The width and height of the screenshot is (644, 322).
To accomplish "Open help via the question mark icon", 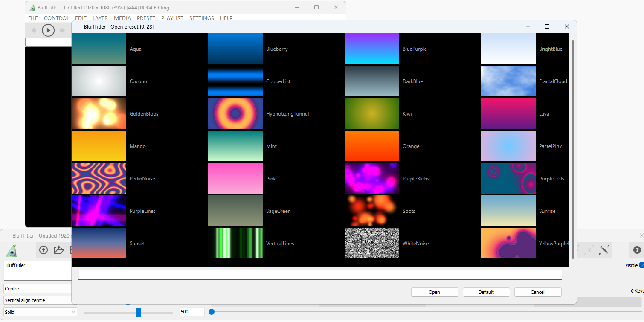I will click(637, 250).
